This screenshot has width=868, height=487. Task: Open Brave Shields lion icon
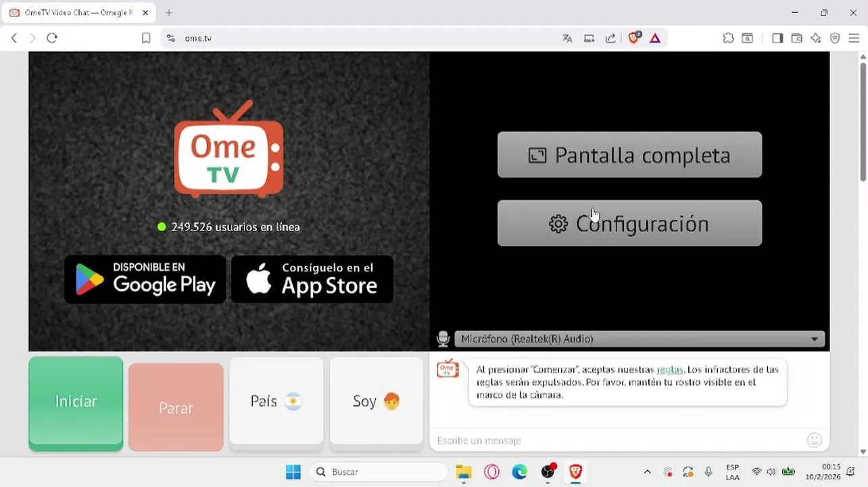tap(633, 38)
